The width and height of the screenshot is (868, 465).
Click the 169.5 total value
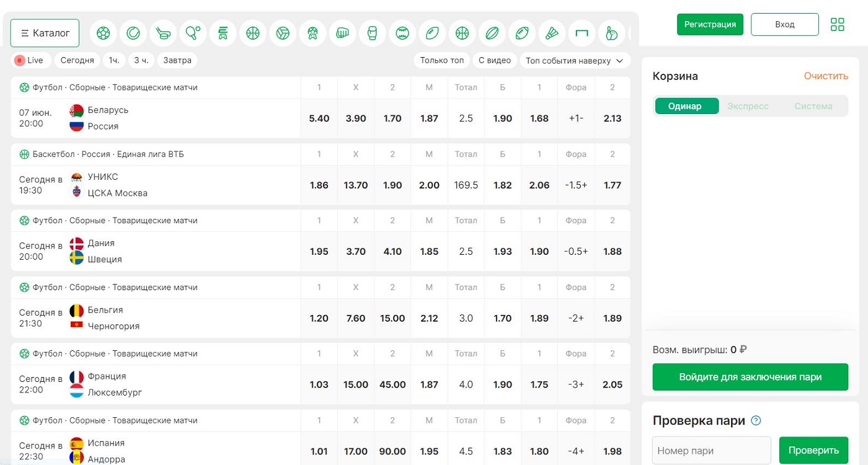tap(466, 185)
